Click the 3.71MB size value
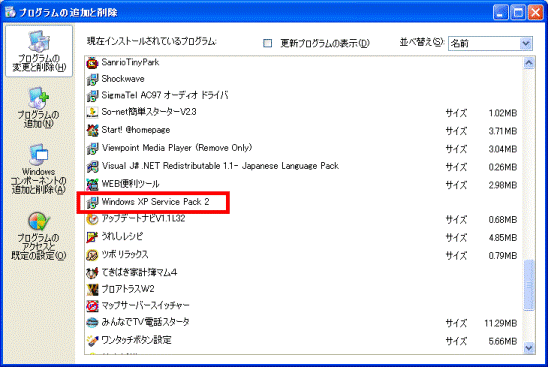Viewport: 548px width, 367px height. pyautogui.click(x=503, y=131)
